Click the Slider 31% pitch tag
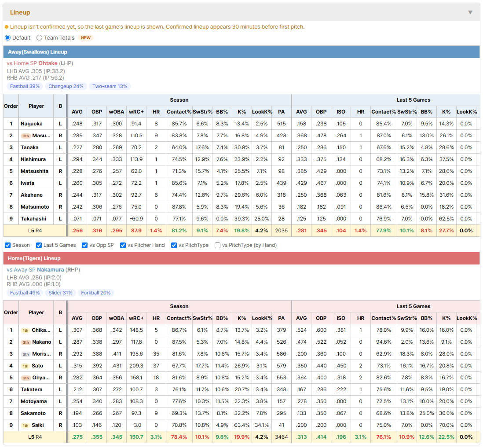 60,293
